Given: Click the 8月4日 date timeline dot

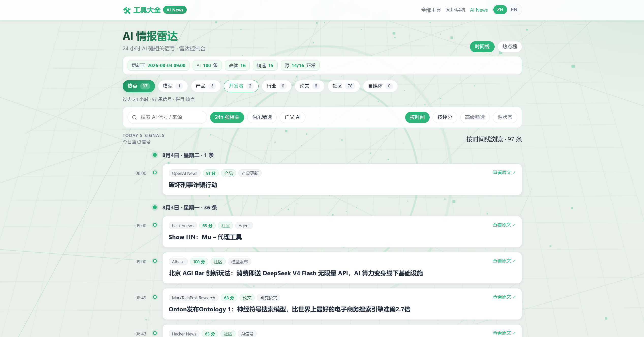Looking at the screenshot, I should coord(155,155).
